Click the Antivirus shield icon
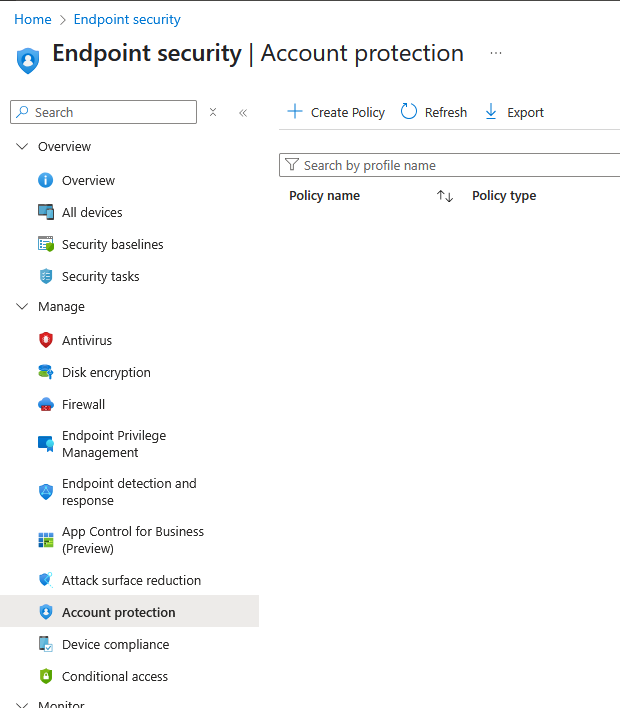This screenshot has height=708, width=621. [45, 341]
